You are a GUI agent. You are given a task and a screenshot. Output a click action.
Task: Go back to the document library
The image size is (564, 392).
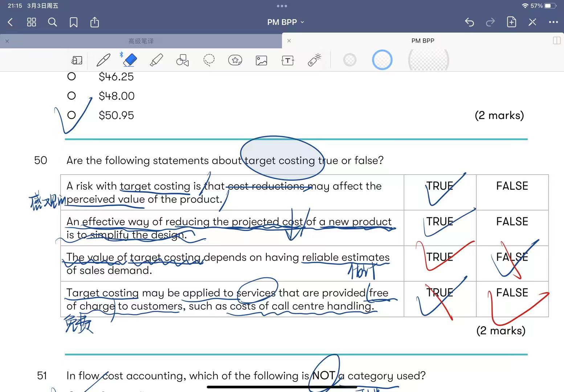click(11, 22)
